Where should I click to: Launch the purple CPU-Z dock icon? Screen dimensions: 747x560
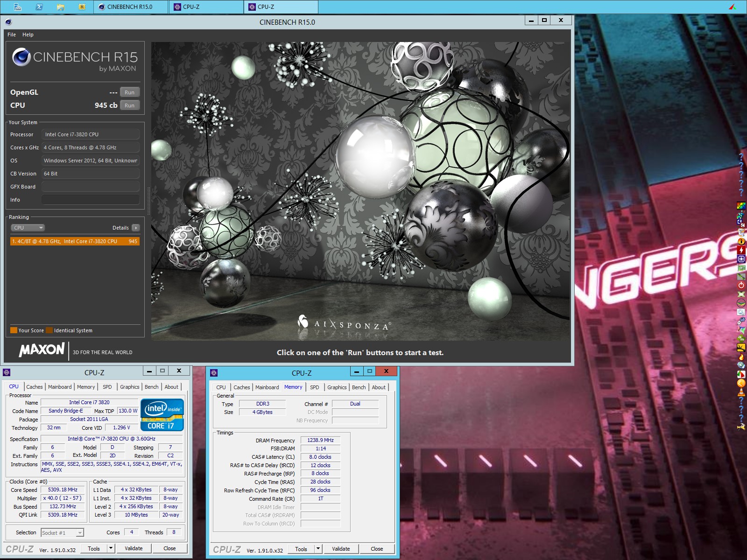point(741,259)
